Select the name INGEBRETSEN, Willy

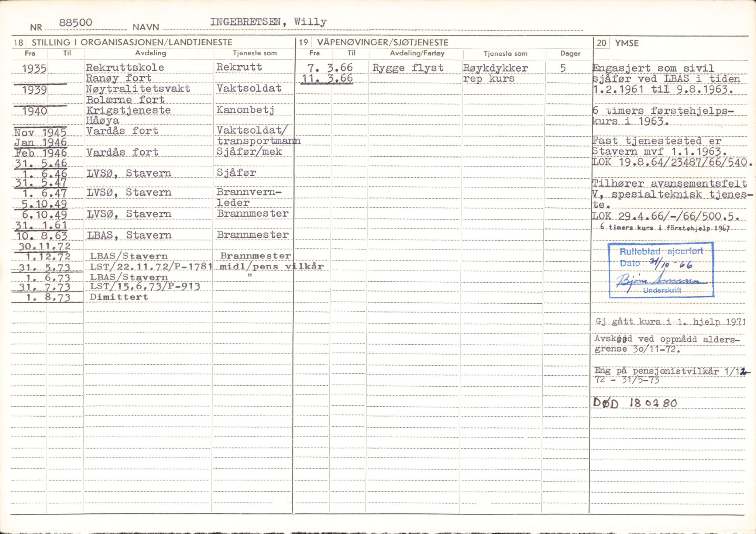tap(268, 22)
